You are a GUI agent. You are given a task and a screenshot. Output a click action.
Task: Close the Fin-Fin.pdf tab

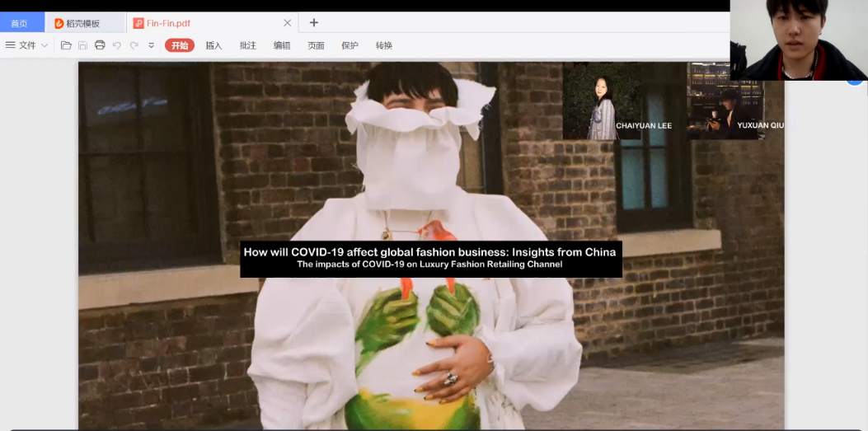click(x=287, y=23)
